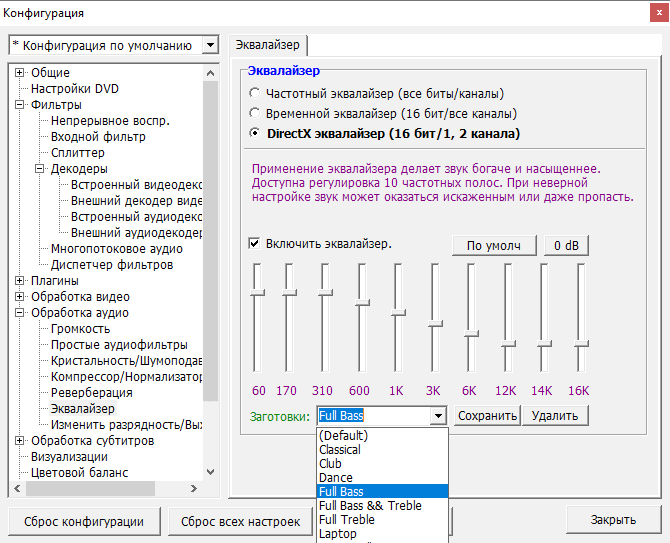This screenshot has height=543, width=670.
Task: Click the presets combo box text field
Action: [374, 416]
